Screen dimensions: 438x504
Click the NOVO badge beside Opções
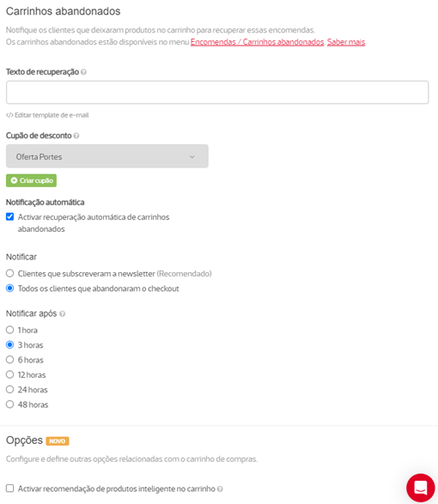tap(58, 441)
